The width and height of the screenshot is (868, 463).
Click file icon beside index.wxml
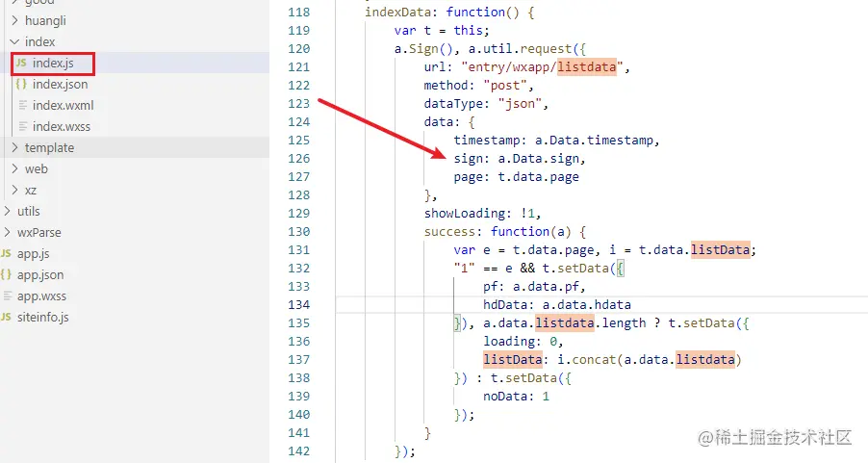[23, 105]
